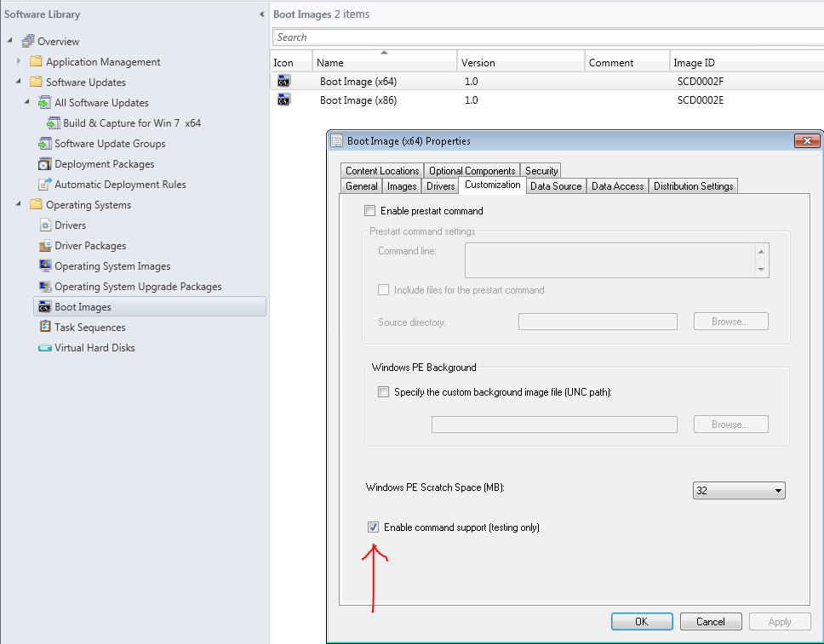Click the Deployment Packages icon

click(44, 164)
